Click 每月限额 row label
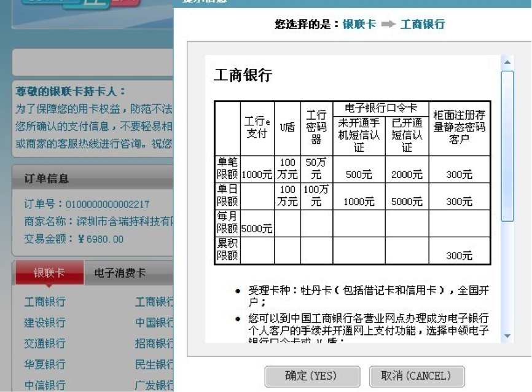The image size is (532, 392). (x=227, y=222)
